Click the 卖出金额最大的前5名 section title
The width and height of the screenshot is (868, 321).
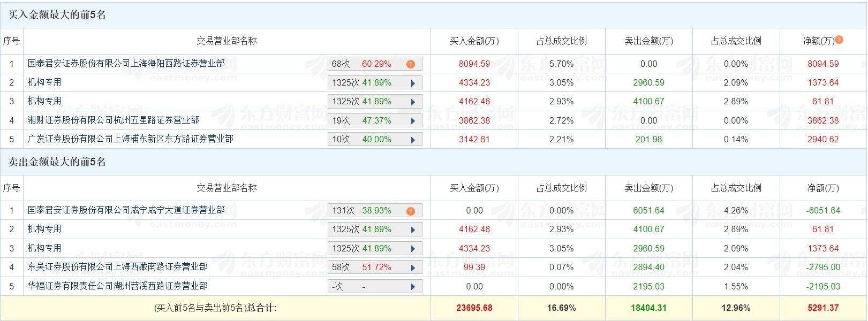tap(57, 162)
